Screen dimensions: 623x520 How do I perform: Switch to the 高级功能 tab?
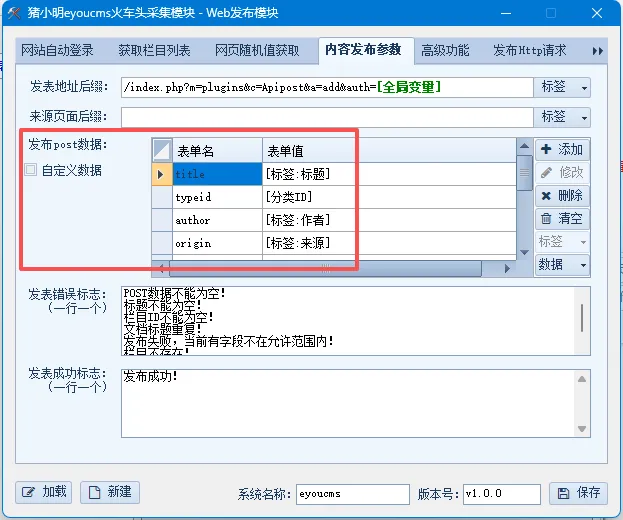[445, 50]
